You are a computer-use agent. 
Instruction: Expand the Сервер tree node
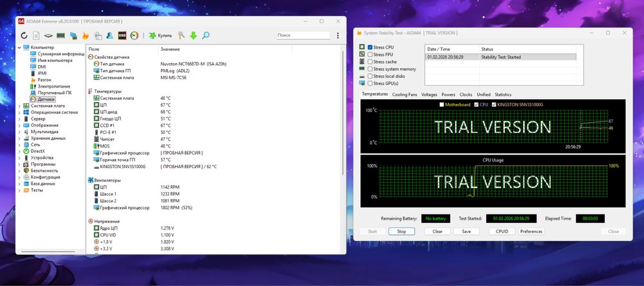click(x=19, y=119)
